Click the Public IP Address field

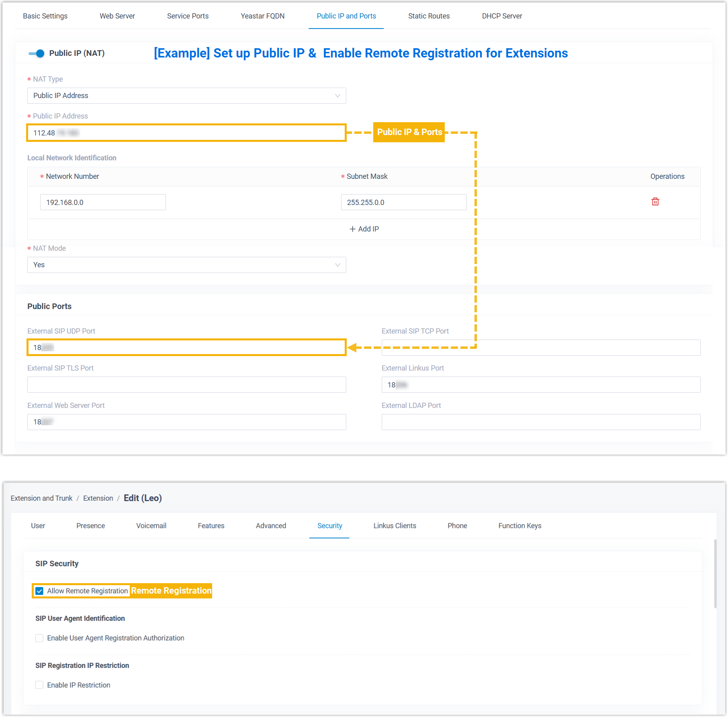click(186, 133)
